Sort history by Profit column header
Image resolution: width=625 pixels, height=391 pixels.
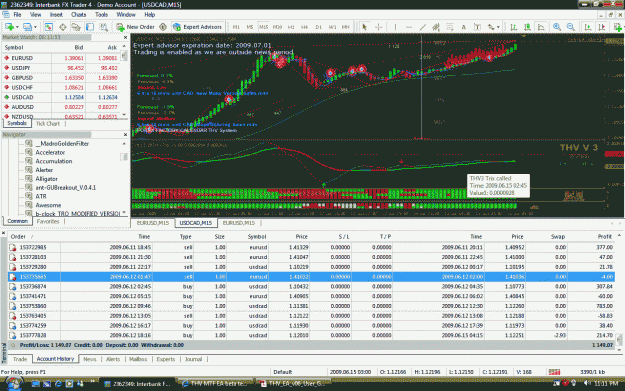(604, 236)
